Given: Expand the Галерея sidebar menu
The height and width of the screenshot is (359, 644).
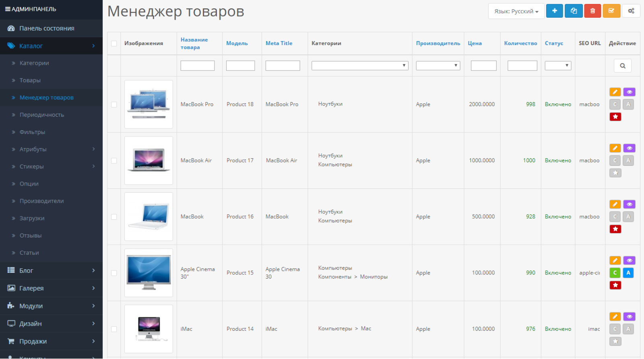Looking at the screenshot, I should 51,288.
